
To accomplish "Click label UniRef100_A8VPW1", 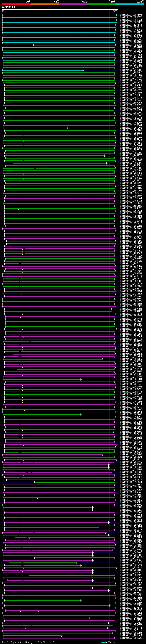I will 131,42.
